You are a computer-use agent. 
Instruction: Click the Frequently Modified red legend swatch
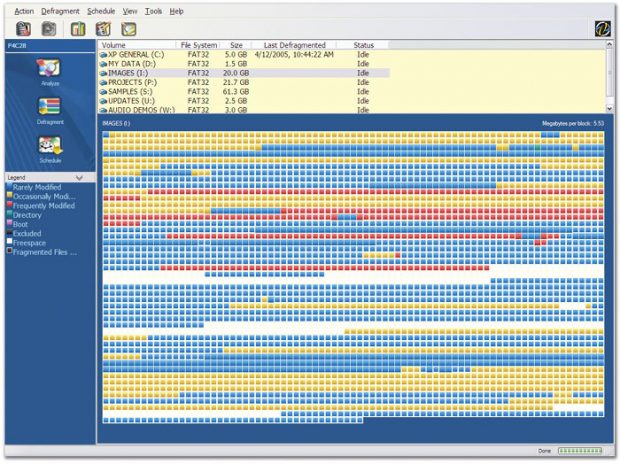(9, 204)
